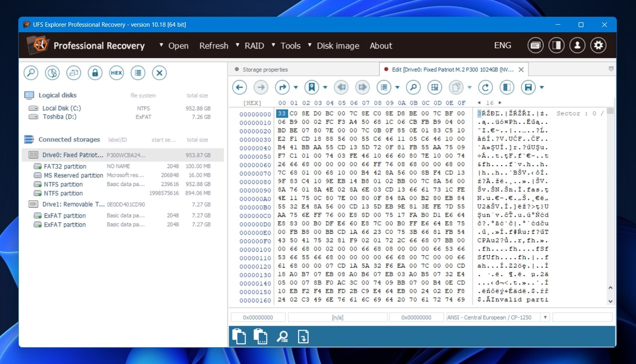The height and width of the screenshot is (364, 636).
Task: Set a bookmark in the hex editor
Action: click(311, 87)
